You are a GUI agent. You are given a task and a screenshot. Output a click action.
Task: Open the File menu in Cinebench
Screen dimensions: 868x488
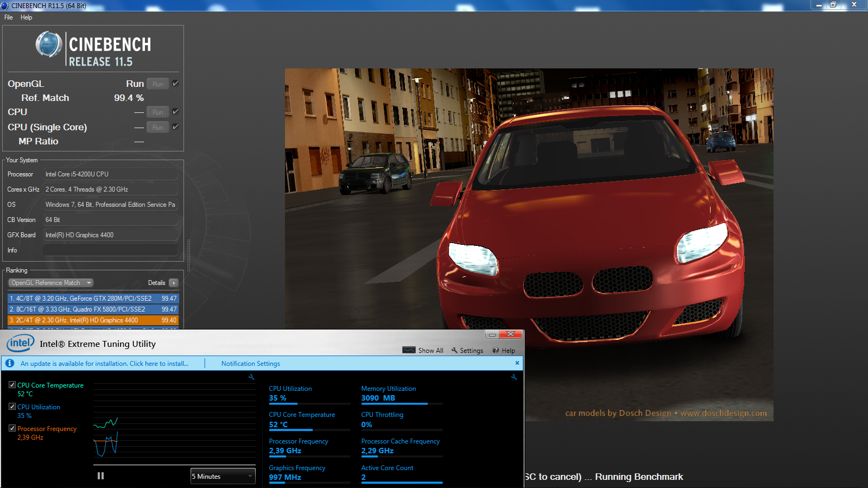[x=9, y=17]
